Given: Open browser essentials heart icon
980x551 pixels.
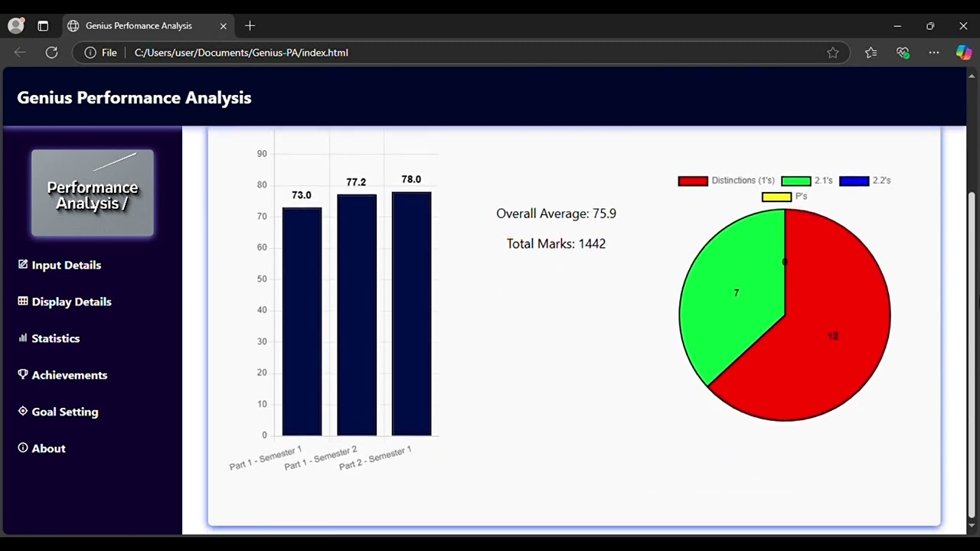Looking at the screenshot, I should pyautogui.click(x=903, y=52).
